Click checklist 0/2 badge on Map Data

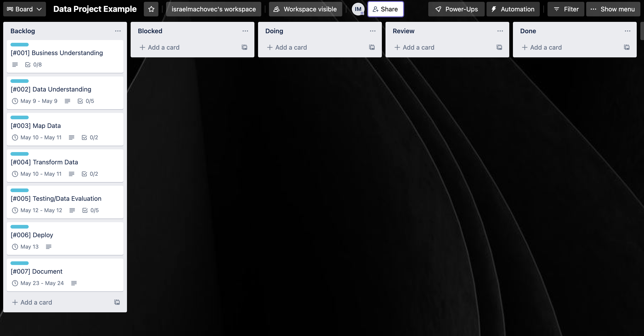pos(90,137)
